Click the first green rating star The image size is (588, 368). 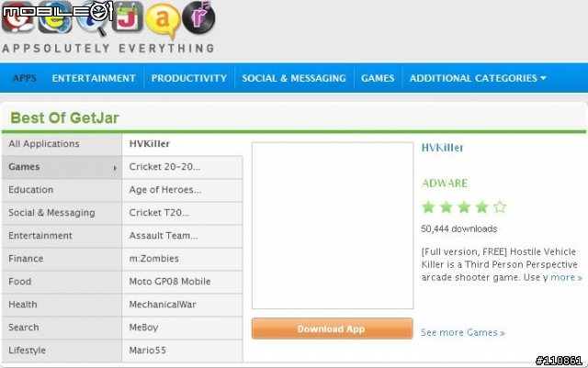pyautogui.click(x=428, y=206)
